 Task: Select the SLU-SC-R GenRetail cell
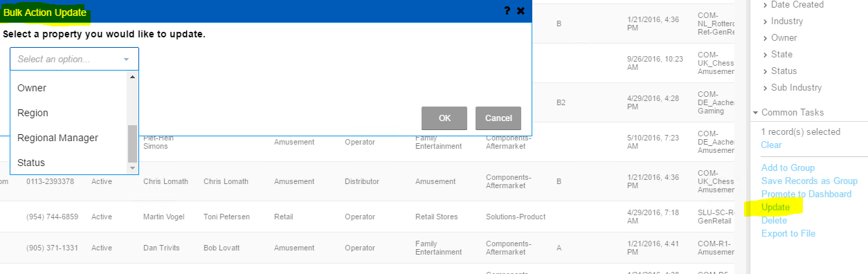pyautogui.click(x=716, y=217)
